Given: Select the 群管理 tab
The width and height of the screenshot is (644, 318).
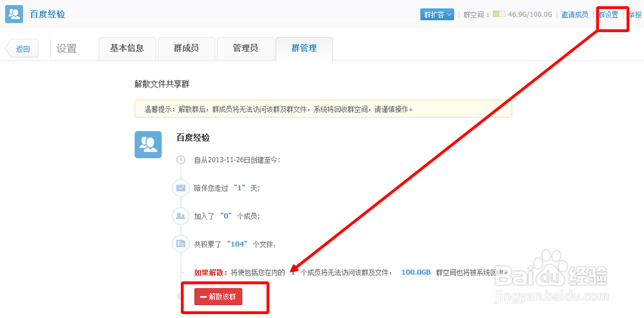Looking at the screenshot, I should (304, 48).
